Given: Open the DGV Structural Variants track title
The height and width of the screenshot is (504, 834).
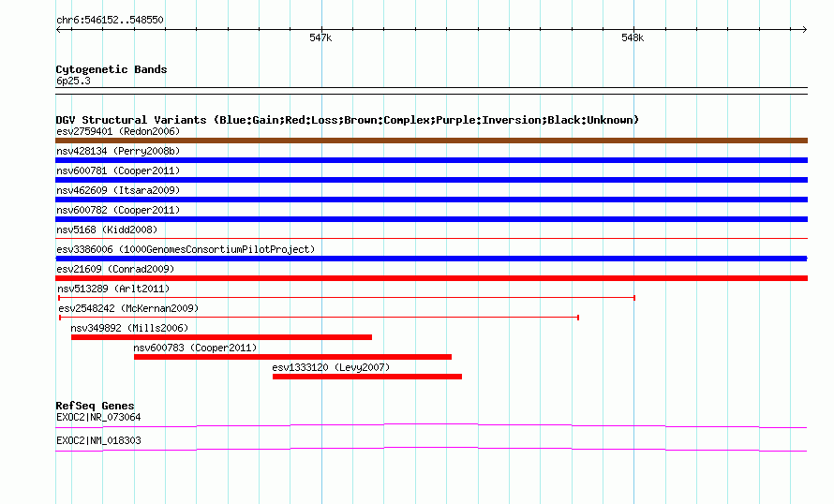Looking at the screenshot, I should (348, 120).
